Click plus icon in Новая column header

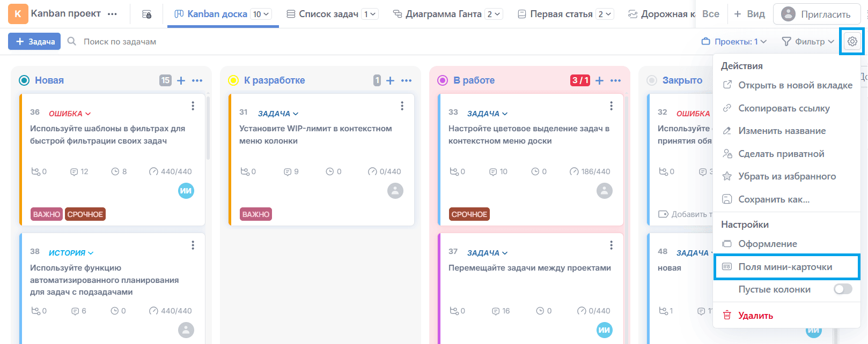[x=181, y=80]
